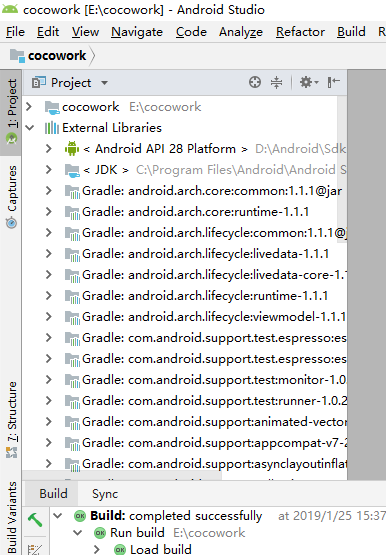
Task: Click the Android API 28 Platform robot icon
Action: point(72,149)
